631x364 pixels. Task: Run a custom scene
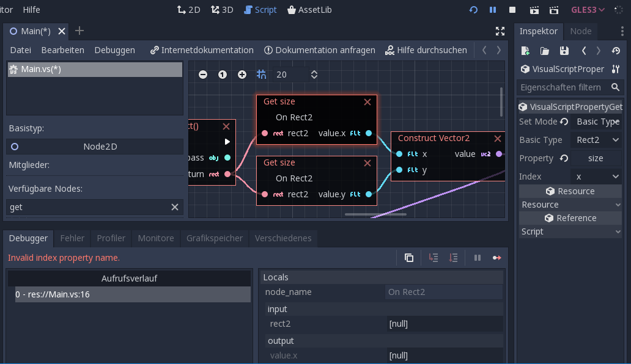553,9
